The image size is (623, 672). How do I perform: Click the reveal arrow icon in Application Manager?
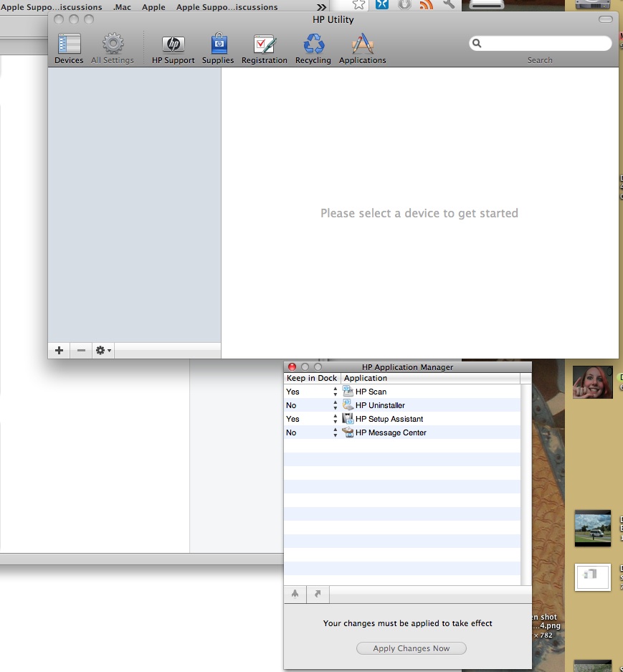point(318,594)
